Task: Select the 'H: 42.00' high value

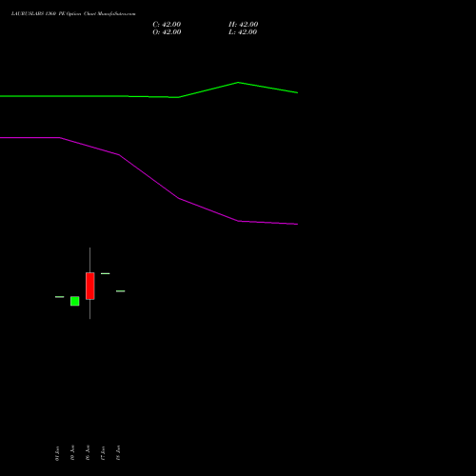Action: click(244, 25)
